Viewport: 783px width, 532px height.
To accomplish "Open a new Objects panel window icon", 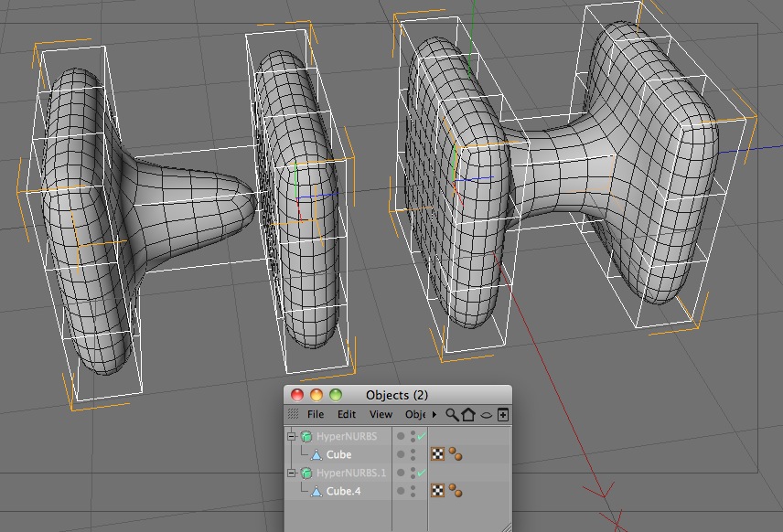I will click(503, 414).
